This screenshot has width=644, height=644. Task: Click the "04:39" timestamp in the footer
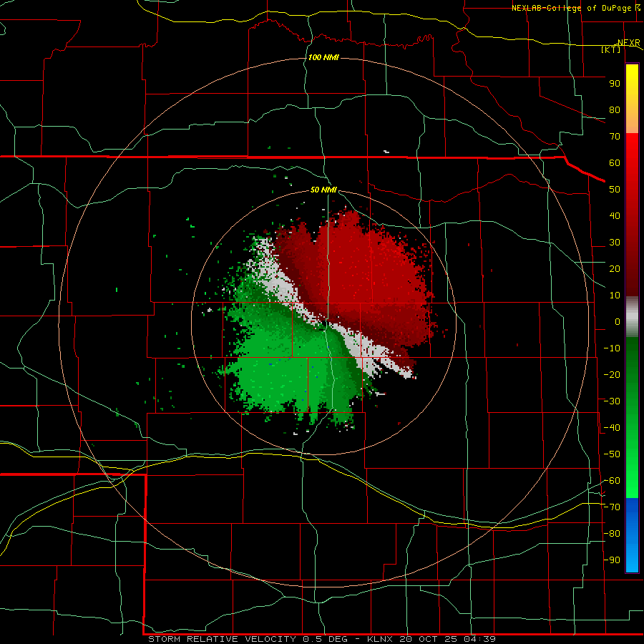(x=479, y=639)
